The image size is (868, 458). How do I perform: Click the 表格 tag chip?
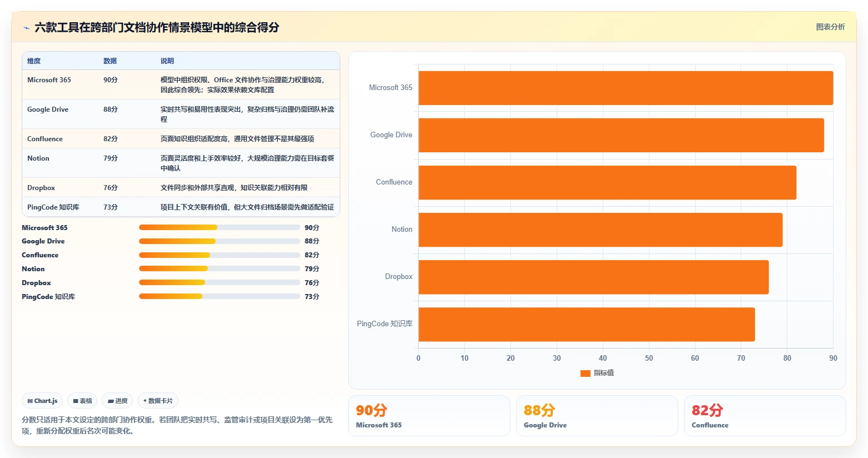(x=82, y=401)
